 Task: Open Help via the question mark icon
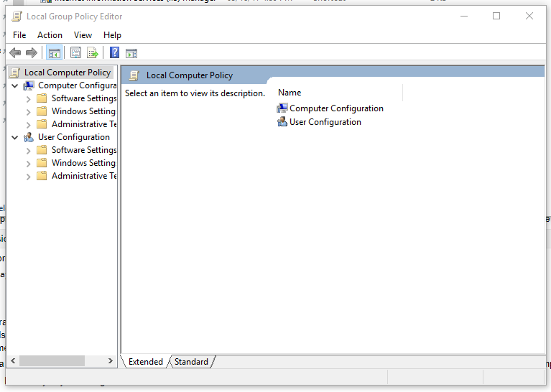(x=114, y=52)
